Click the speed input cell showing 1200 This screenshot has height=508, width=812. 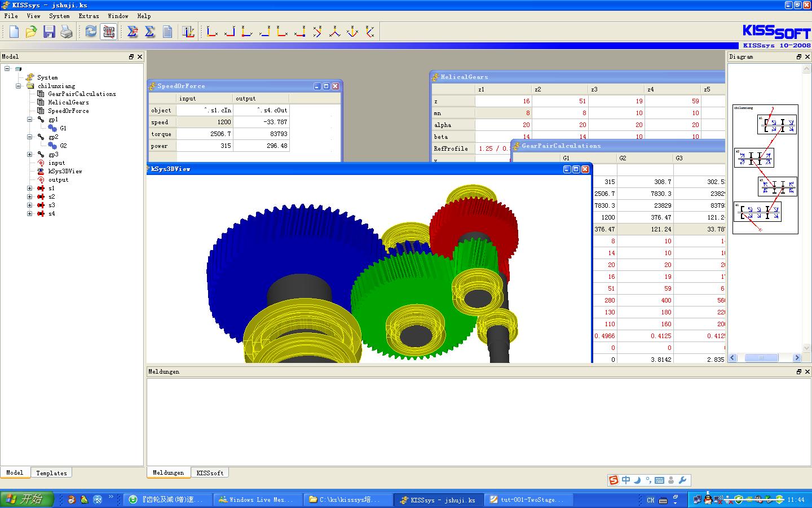point(205,122)
